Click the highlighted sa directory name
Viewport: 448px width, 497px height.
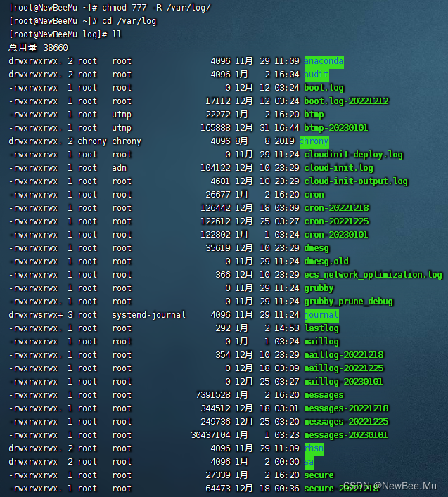coord(309,462)
